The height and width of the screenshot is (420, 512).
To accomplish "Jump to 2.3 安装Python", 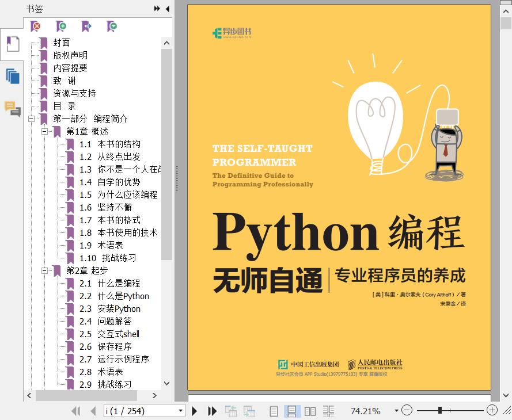I will [109, 309].
